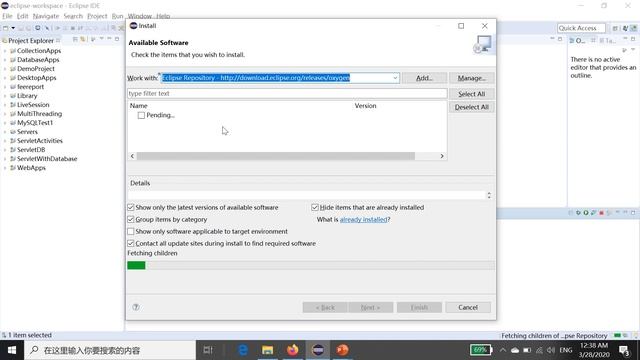Click the Open Perspective icon
640x360 pixels.
point(615,28)
